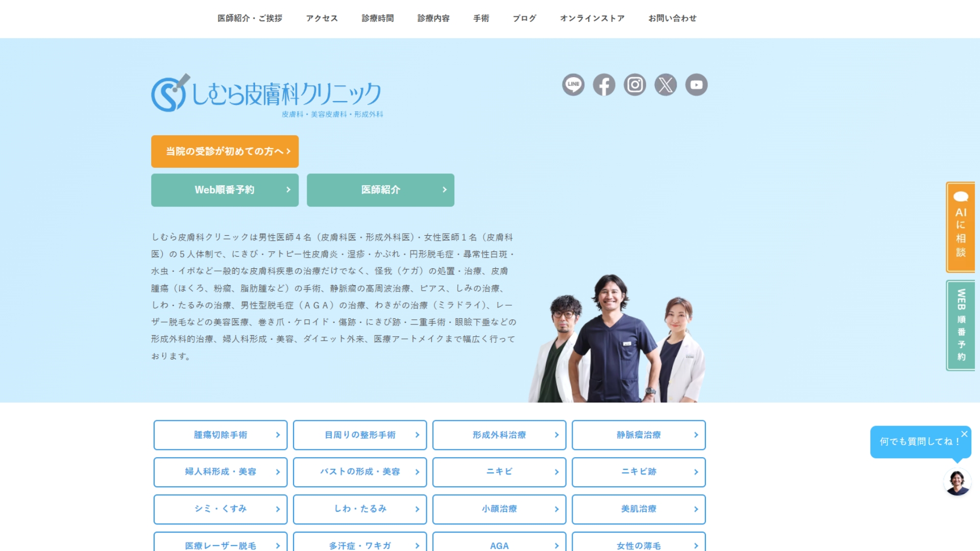Click 当院の受診が初めての方へ orange button

(225, 152)
